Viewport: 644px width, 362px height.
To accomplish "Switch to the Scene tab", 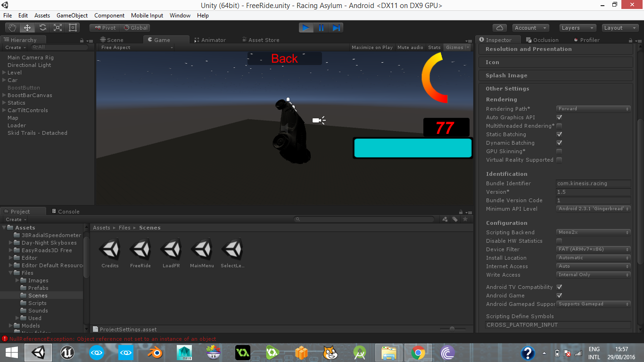I will pos(112,40).
